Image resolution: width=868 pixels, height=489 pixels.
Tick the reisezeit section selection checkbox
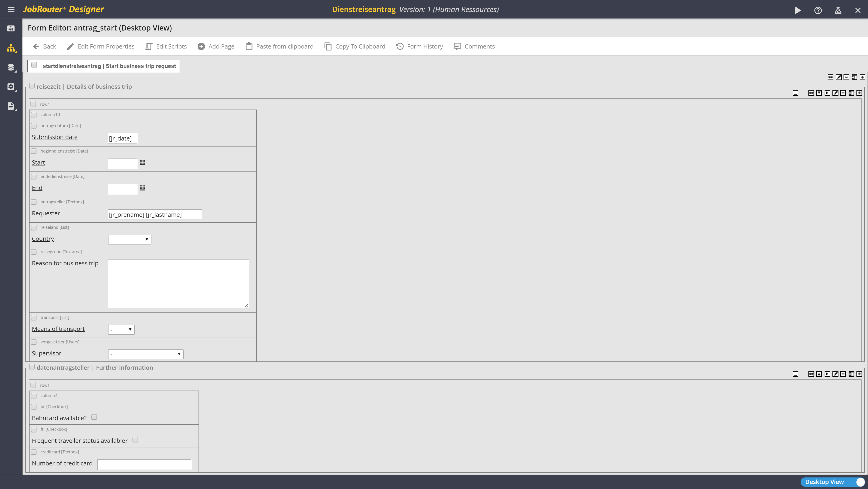(32, 86)
